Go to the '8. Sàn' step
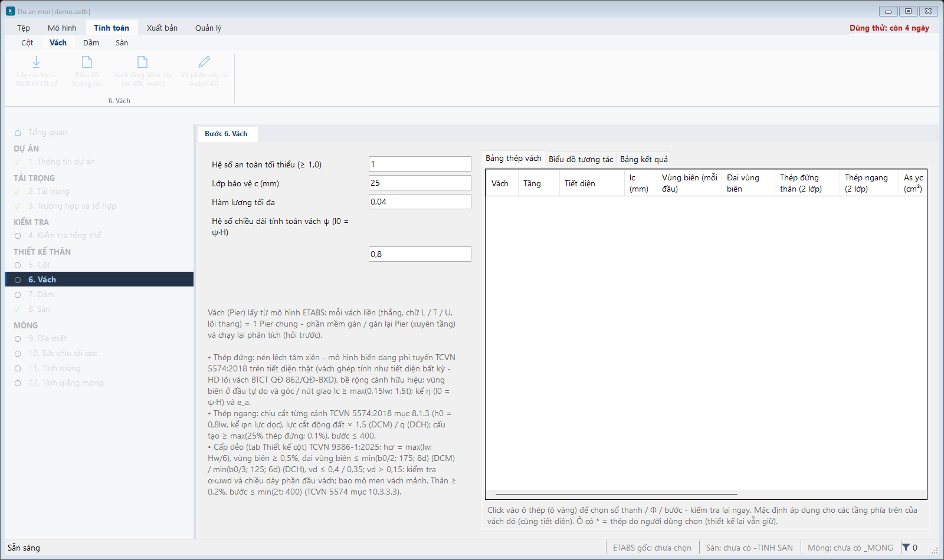Viewport: 944px width, 560px height. coord(39,309)
